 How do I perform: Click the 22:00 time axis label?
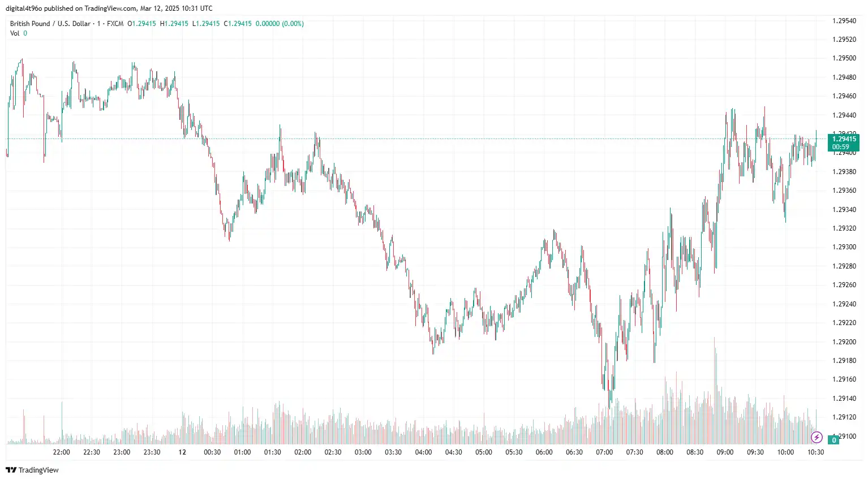tap(62, 452)
